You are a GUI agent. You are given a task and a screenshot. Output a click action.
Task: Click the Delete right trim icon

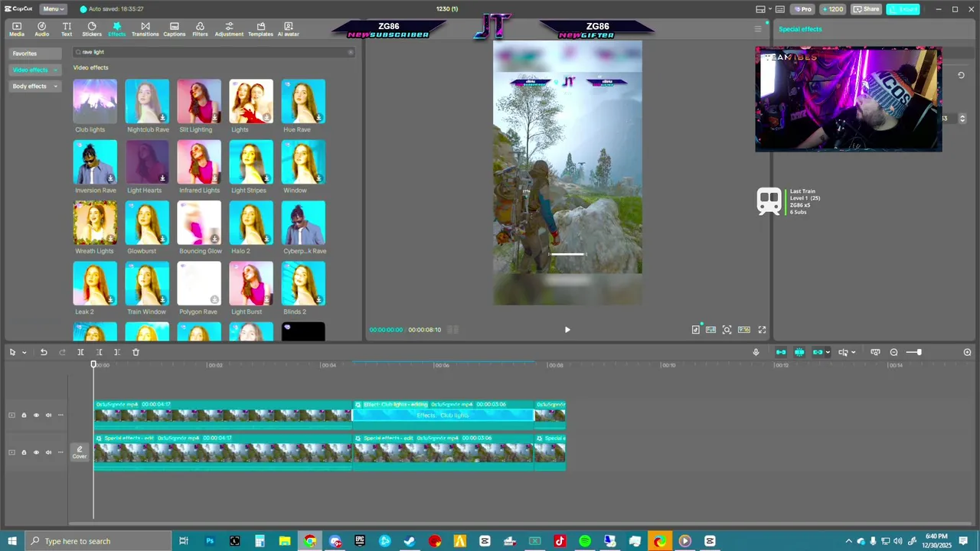click(117, 352)
